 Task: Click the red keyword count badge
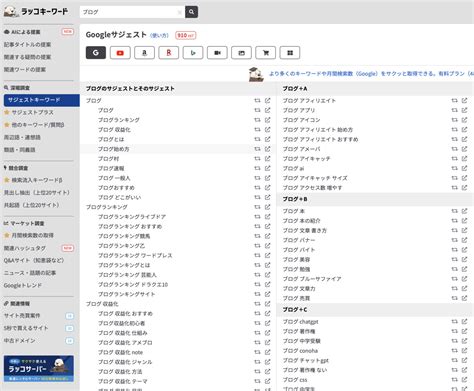point(186,35)
